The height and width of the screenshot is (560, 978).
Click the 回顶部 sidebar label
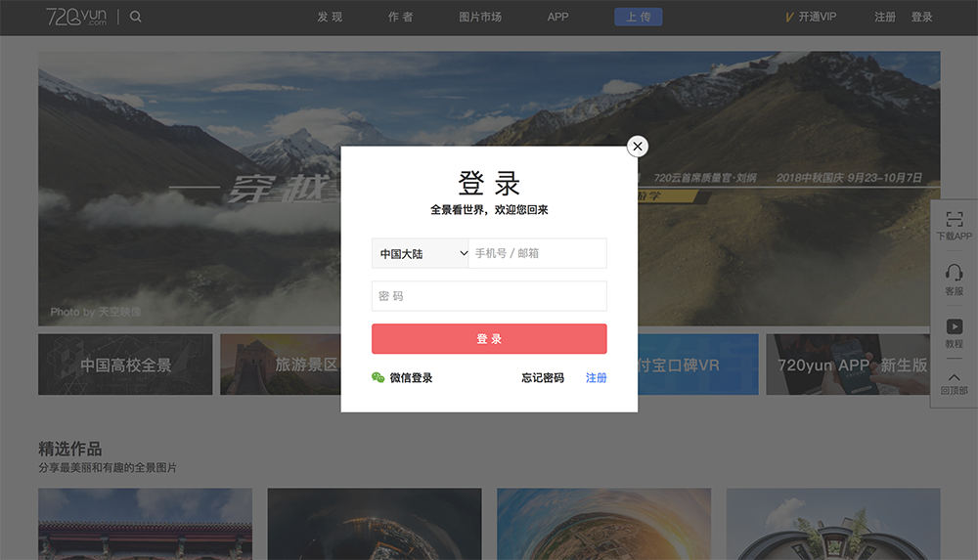pos(954,390)
